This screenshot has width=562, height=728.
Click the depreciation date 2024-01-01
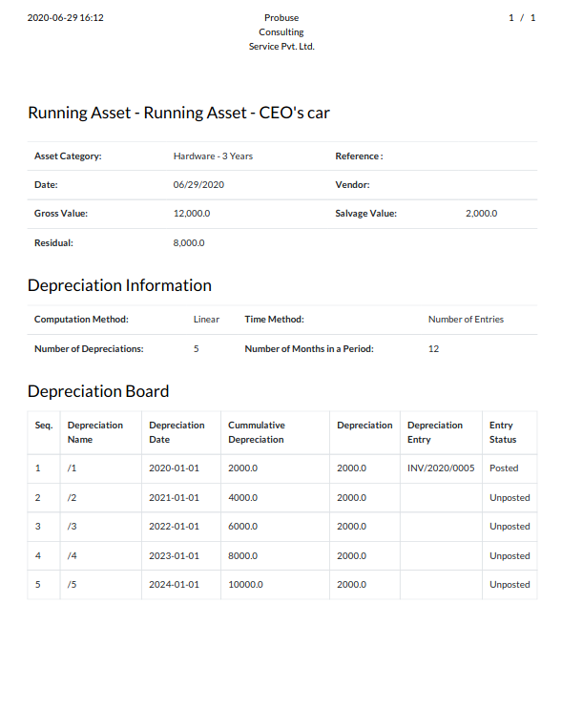tap(174, 585)
